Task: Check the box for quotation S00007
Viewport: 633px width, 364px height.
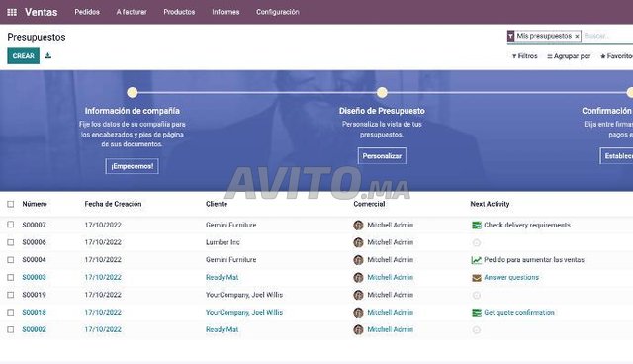Action: pos(11,225)
